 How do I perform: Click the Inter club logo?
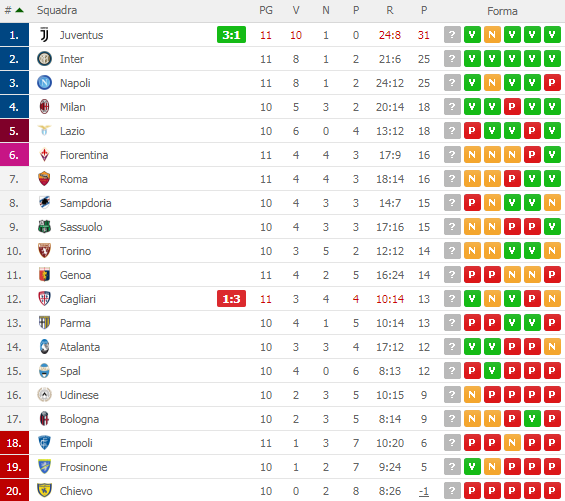pos(44,59)
